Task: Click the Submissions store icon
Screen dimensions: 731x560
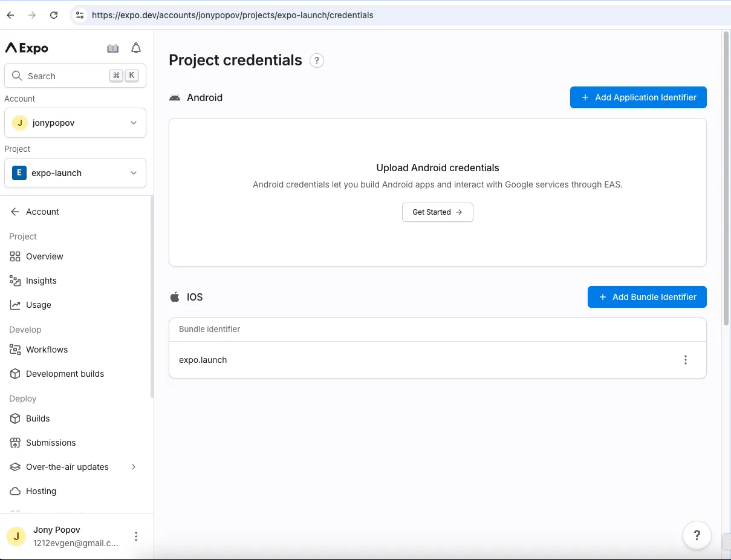Action: tap(15, 443)
